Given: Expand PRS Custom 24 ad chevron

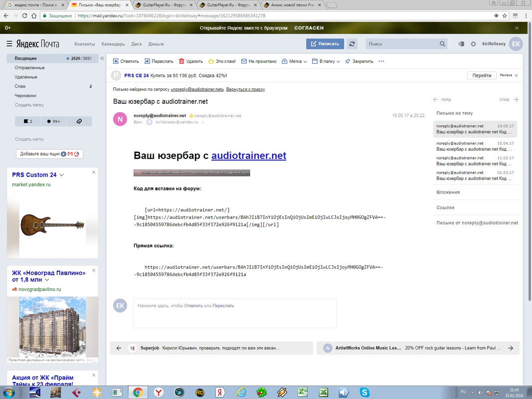Looking at the screenshot, I should (x=61, y=175).
